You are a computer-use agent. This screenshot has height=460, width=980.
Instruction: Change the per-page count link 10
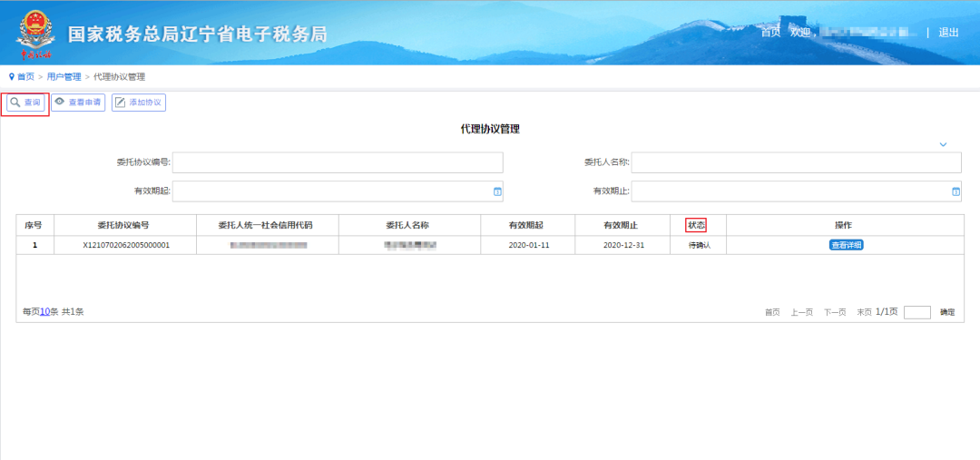(45, 311)
